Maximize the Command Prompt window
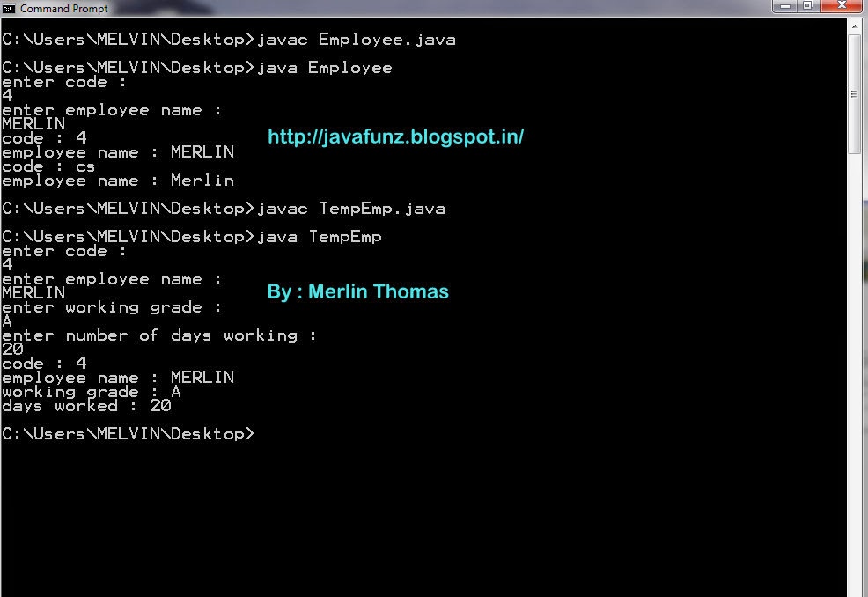This screenshot has height=597, width=868. click(808, 6)
